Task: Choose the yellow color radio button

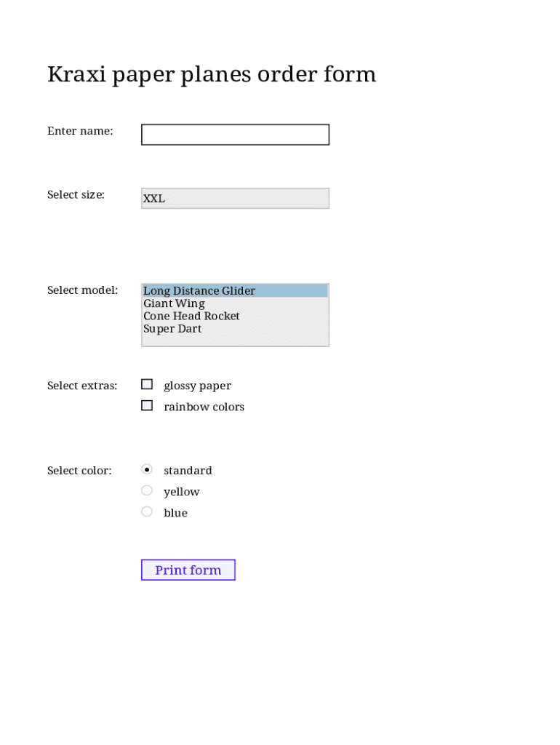Action: coord(147,490)
